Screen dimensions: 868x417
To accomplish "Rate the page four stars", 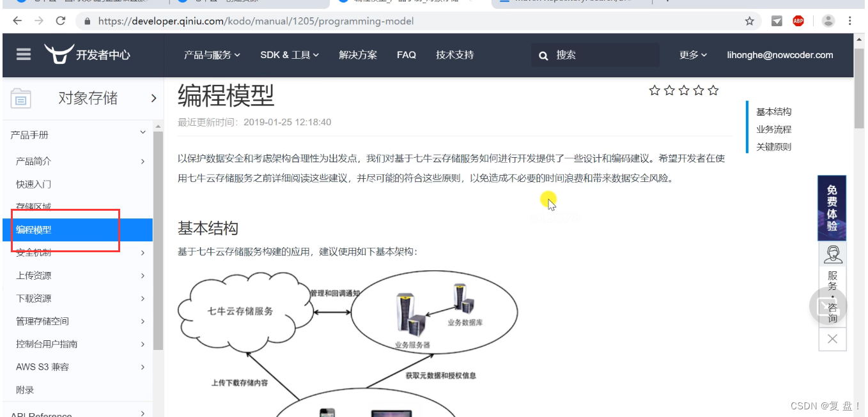I will pos(699,91).
